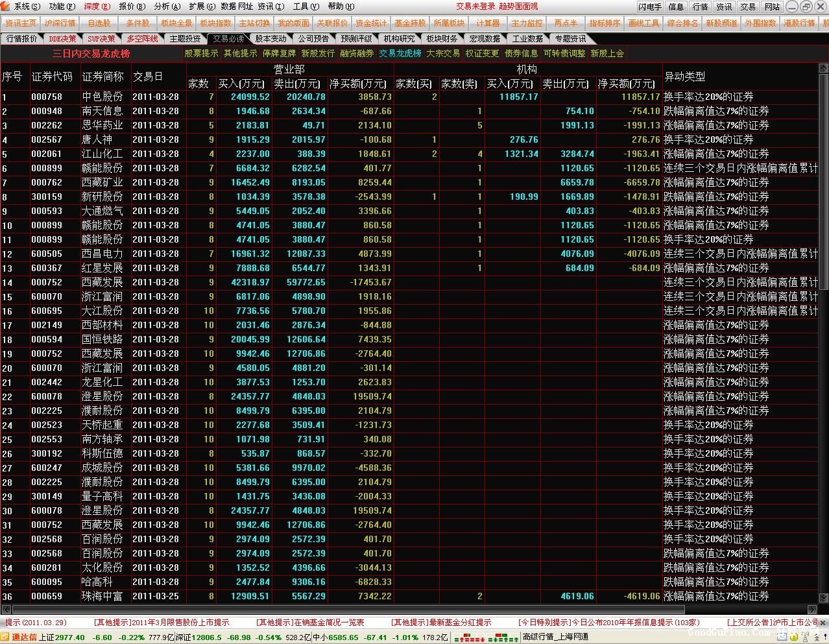Screen dimensions: 829x644
Task: Select the 可转债调整 sub-tab
Action: click(564, 53)
